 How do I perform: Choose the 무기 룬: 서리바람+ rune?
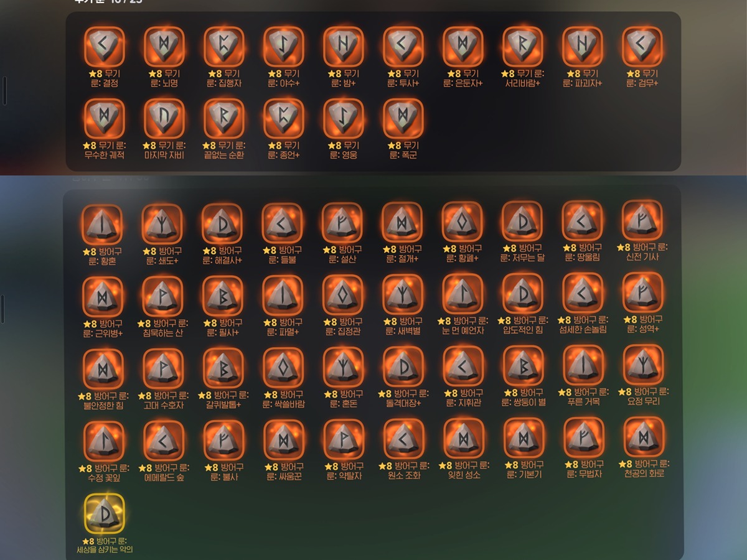click(x=523, y=47)
